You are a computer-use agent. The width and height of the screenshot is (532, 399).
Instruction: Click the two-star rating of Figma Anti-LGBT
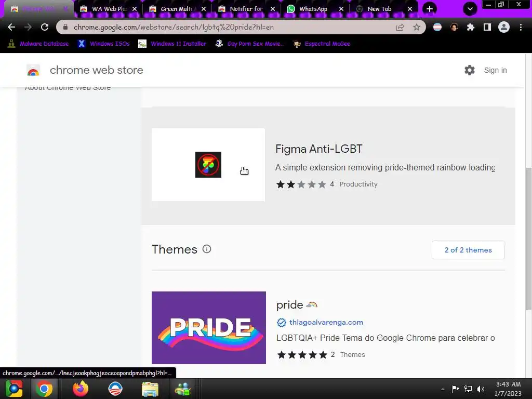click(x=301, y=184)
